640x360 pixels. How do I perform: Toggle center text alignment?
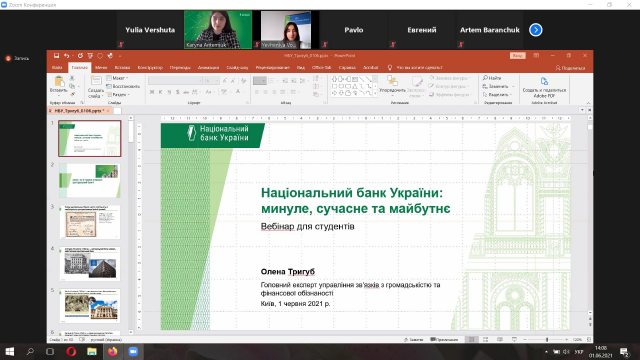click(x=265, y=92)
